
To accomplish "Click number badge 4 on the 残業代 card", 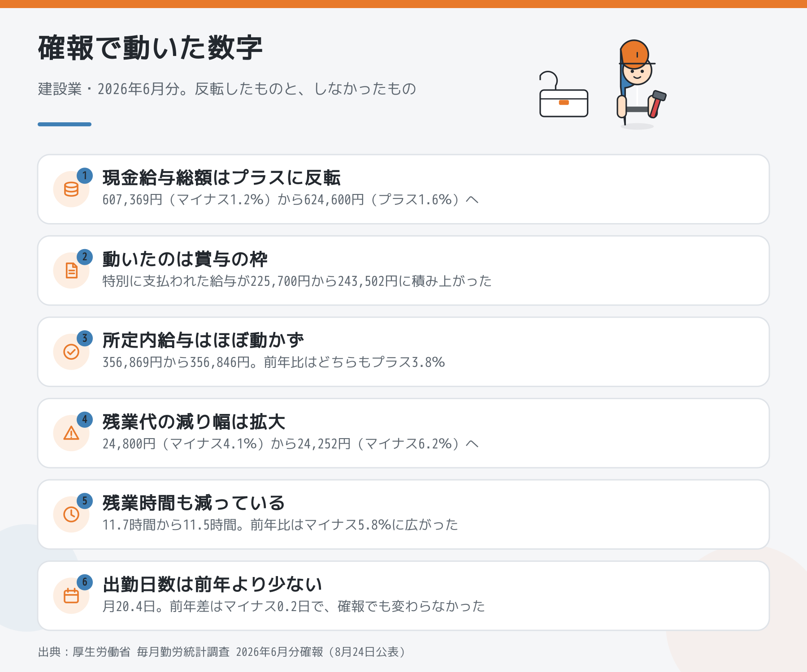I will [x=85, y=420].
